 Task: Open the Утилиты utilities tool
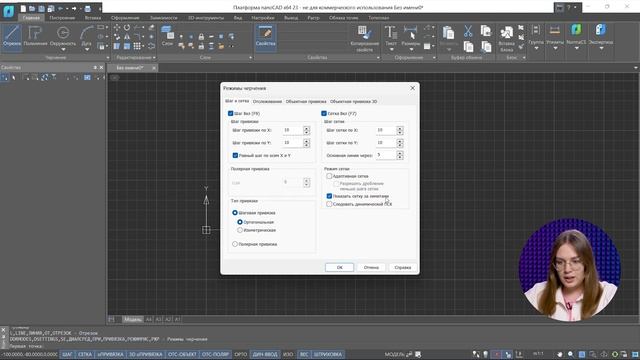(x=555, y=35)
